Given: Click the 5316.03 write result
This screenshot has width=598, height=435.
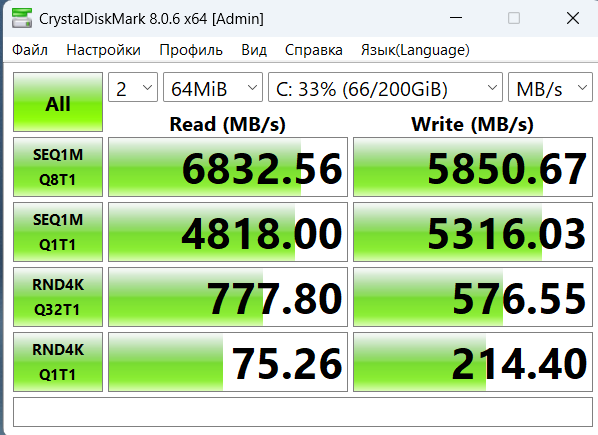Looking at the screenshot, I should [473, 232].
